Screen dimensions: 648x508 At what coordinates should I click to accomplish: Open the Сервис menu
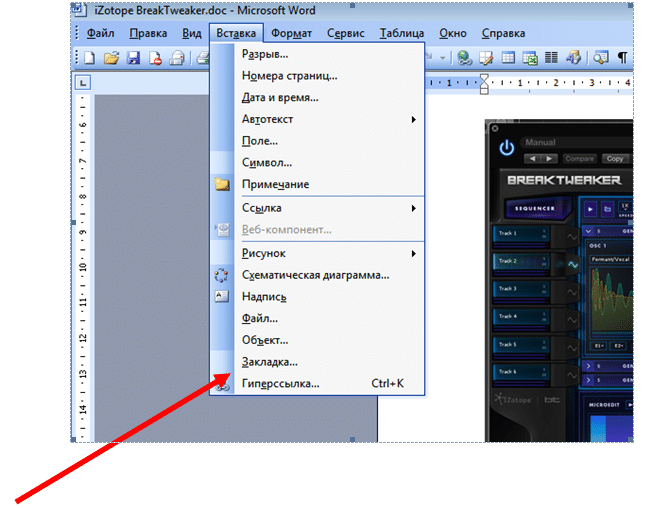pos(345,33)
